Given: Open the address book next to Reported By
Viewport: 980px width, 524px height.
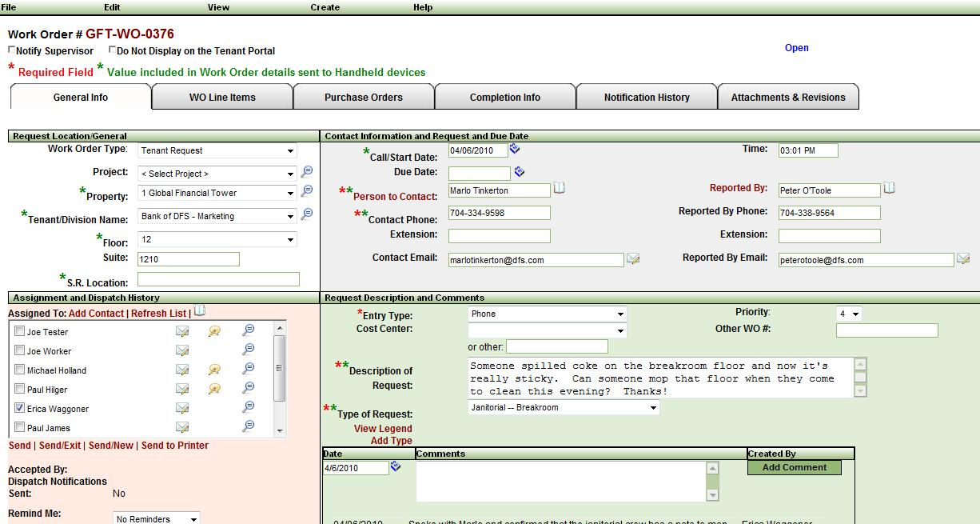Looking at the screenshot, I should click(x=889, y=189).
